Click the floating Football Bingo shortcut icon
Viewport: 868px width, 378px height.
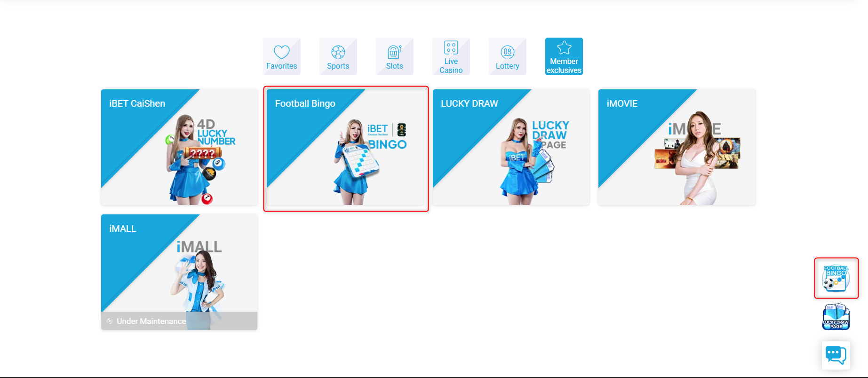pyautogui.click(x=836, y=278)
